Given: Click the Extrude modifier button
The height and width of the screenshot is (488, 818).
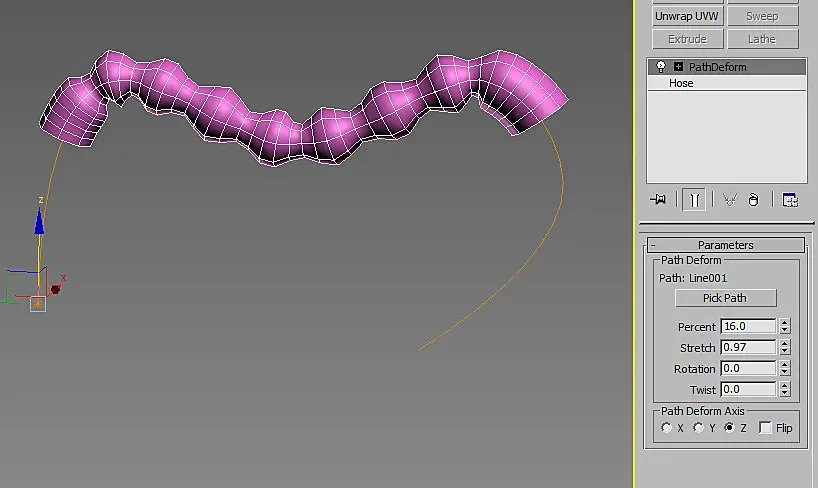Looking at the screenshot, I should pos(687,39).
